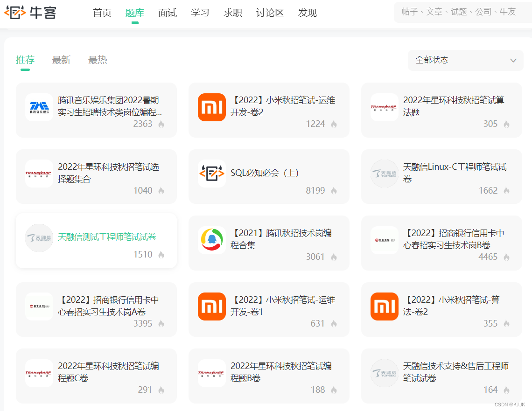Go to the 面试 navigation tab
Image resolution: width=532 pixels, height=411 pixels.
pyautogui.click(x=168, y=13)
